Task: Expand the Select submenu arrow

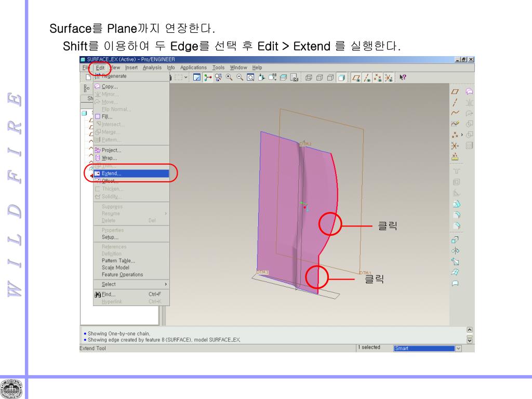Action: pos(166,284)
